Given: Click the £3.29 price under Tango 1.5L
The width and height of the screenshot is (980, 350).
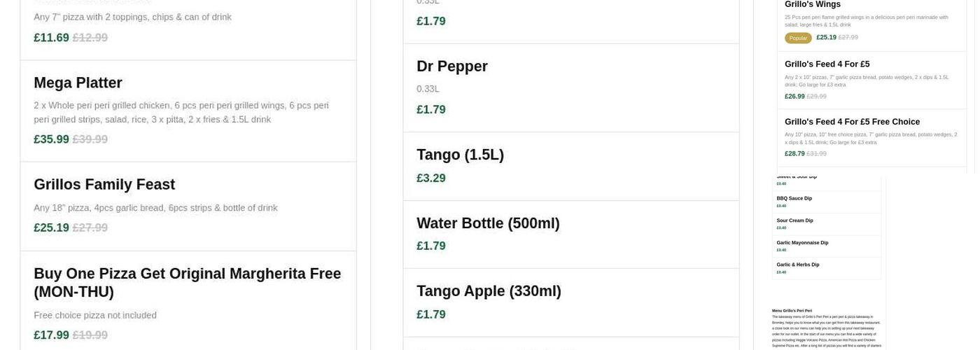Looking at the screenshot, I should [431, 178].
